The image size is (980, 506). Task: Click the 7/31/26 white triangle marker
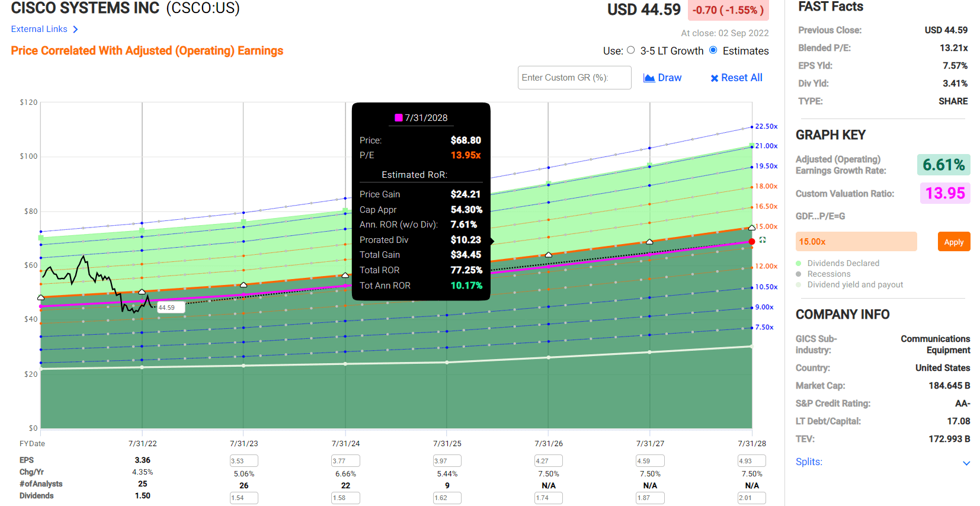click(x=549, y=254)
